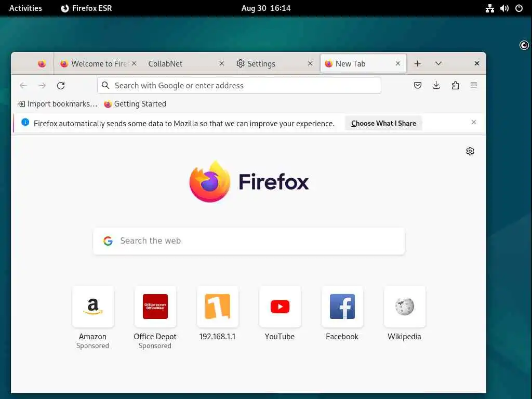Open the Firefox View pinned tab
The image size is (532, 399).
(x=42, y=64)
